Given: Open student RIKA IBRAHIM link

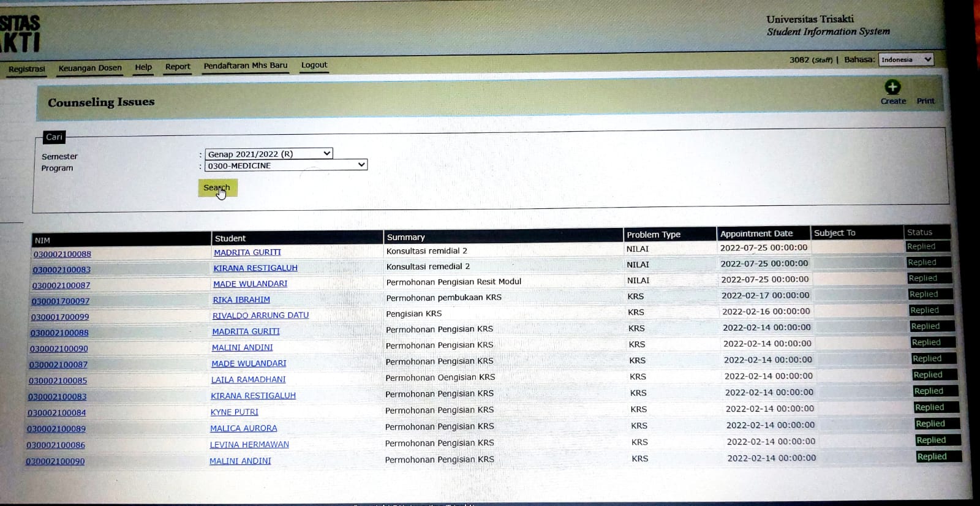Looking at the screenshot, I should (241, 300).
